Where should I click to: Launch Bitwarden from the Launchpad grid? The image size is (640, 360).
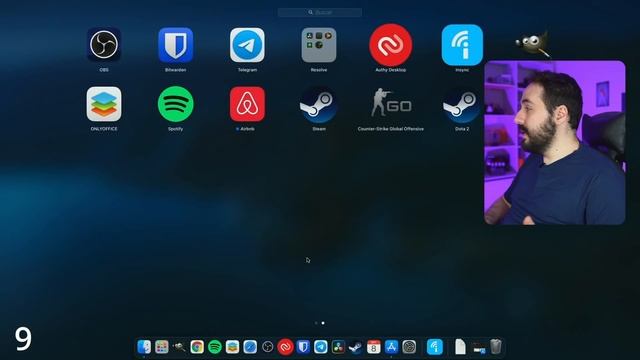click(x=176, y=45)
